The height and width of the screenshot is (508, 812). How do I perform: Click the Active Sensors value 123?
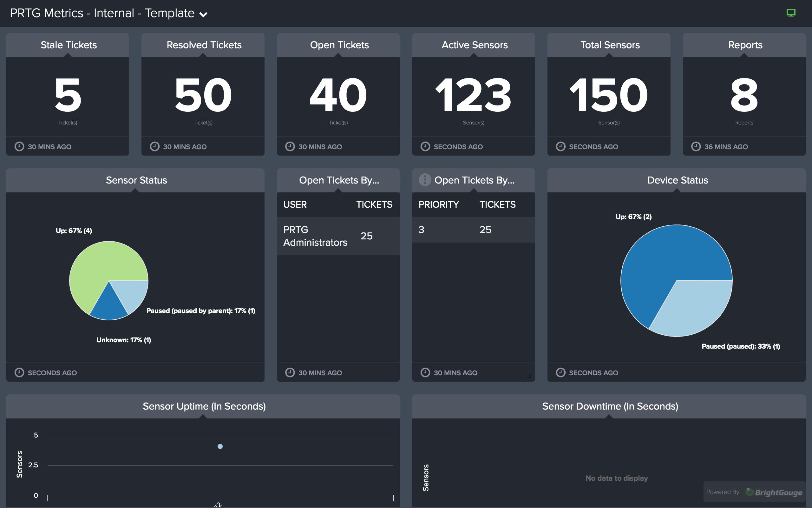click(x=473, y=95)
